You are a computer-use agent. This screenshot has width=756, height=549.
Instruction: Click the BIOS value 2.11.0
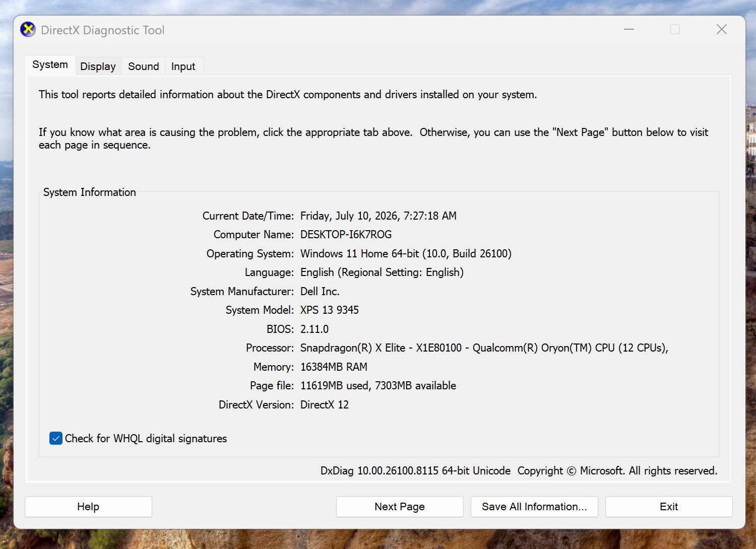314,329
